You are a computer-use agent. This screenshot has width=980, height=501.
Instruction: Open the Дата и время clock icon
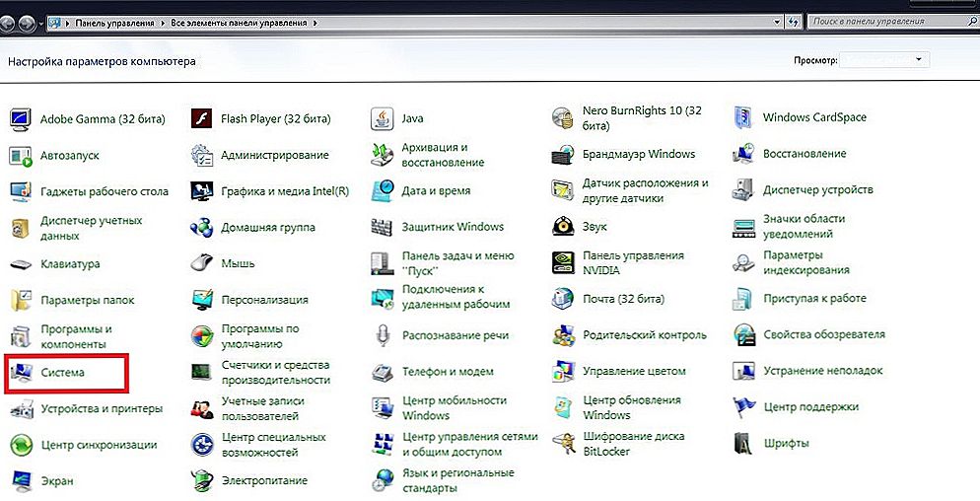coord(382,190)
